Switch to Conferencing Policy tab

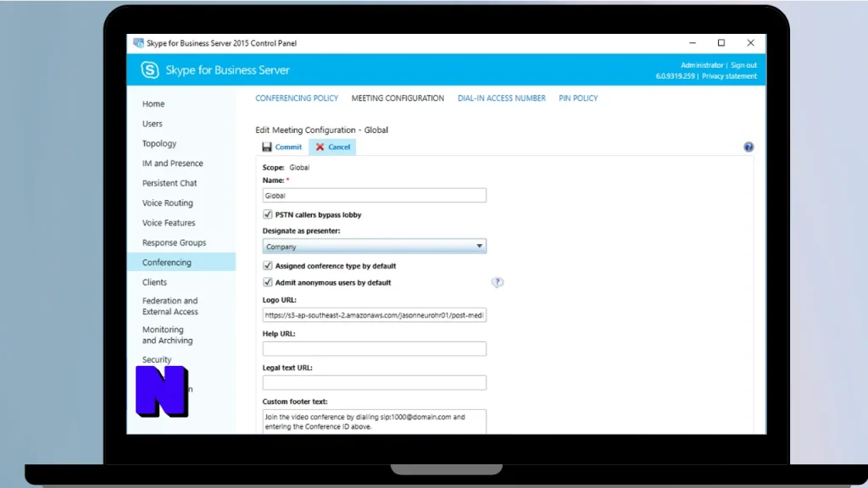click(x=297, y=98)
